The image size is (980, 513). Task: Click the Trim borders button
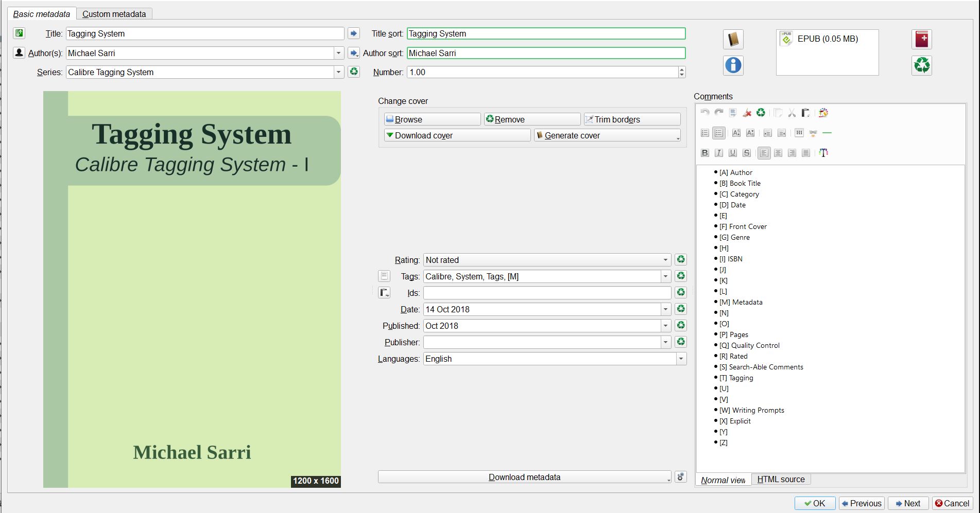pyautogui.click(x=632, y=119)
